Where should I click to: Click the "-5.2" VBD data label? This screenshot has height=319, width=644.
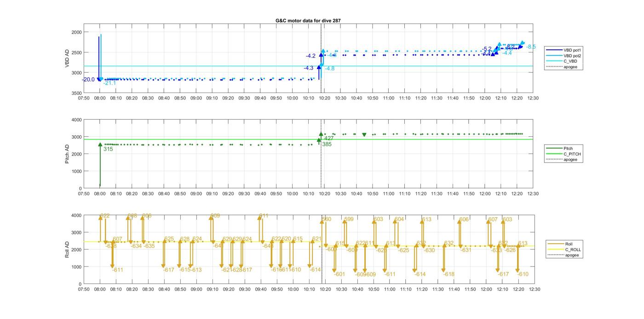[x=487, y=49]
